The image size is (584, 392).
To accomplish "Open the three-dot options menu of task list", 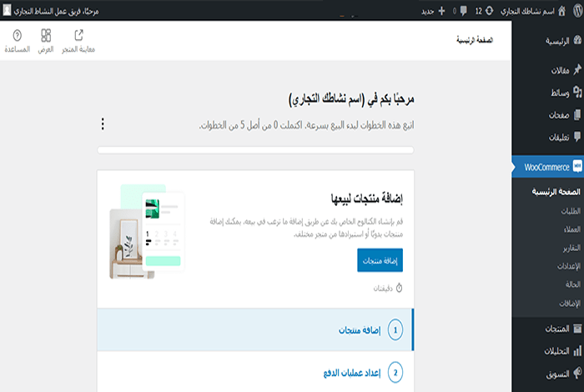I will coord(103,124).
